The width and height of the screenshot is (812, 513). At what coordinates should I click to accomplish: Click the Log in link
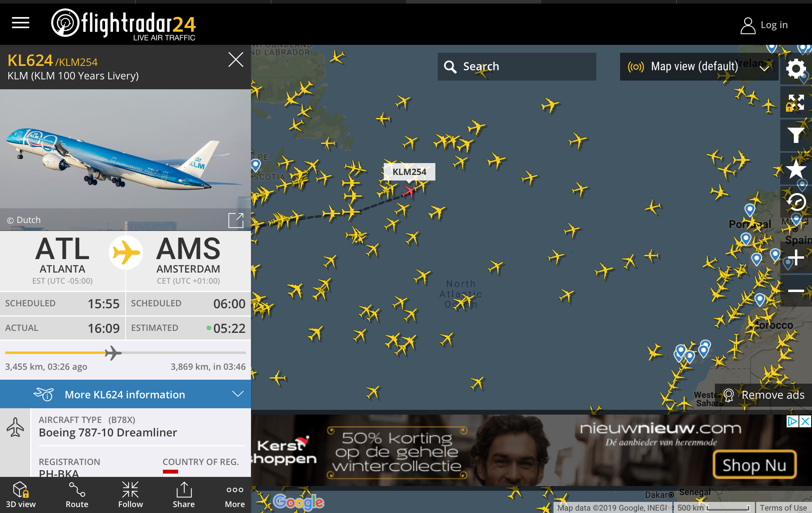click(x=764, y=25)
